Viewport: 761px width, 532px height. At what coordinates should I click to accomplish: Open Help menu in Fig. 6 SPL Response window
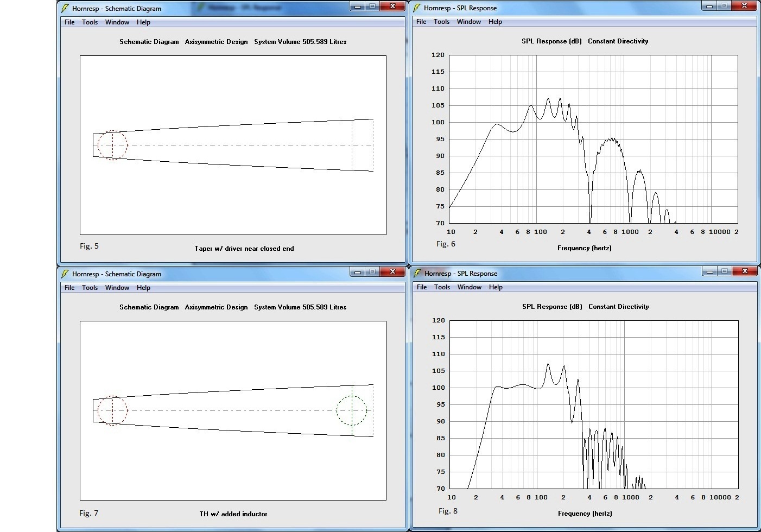click(495, 22)
